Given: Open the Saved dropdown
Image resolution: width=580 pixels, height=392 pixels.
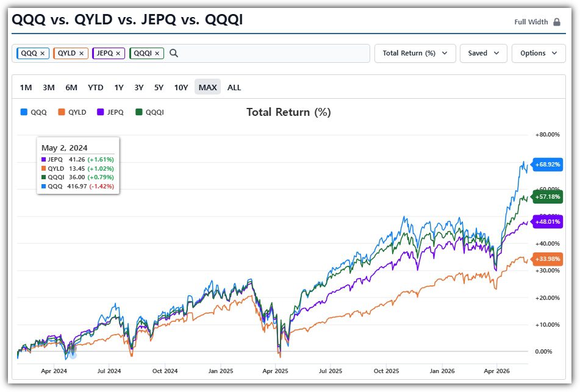Looking at the screenshot, I should tap(484, 53).
